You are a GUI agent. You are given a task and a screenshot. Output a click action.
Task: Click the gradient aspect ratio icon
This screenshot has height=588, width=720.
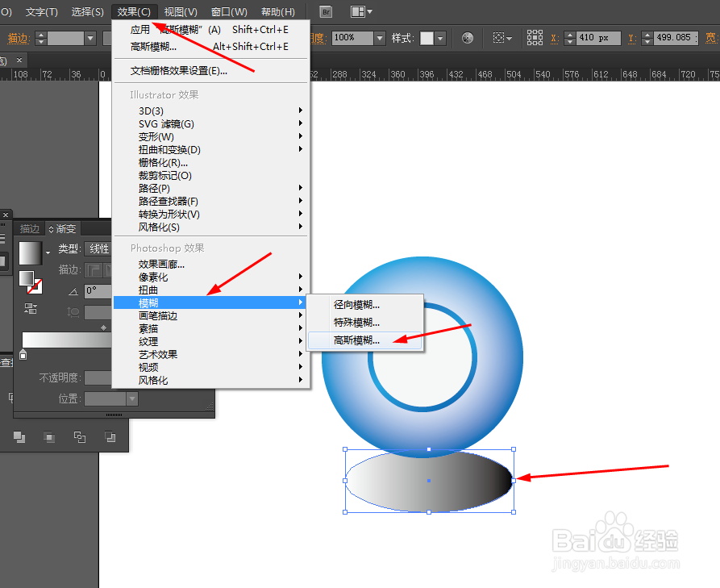tap(73, 312)
